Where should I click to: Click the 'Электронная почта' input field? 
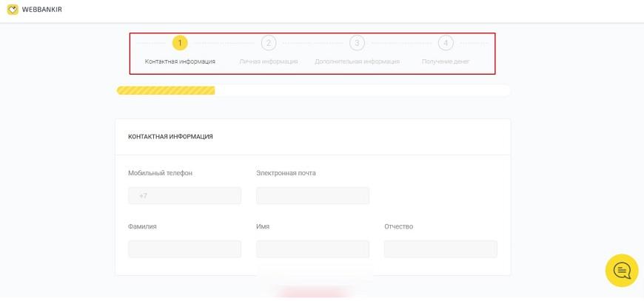point(312,196)
